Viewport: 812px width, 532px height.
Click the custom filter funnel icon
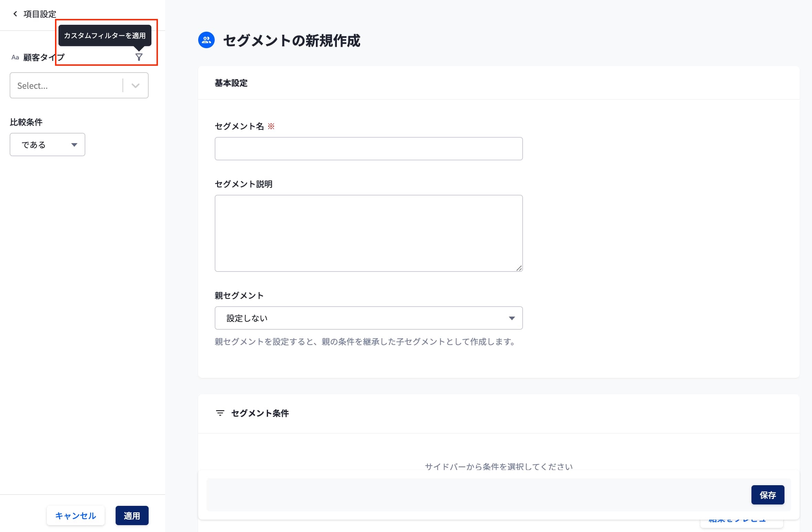tap(139, 57)
